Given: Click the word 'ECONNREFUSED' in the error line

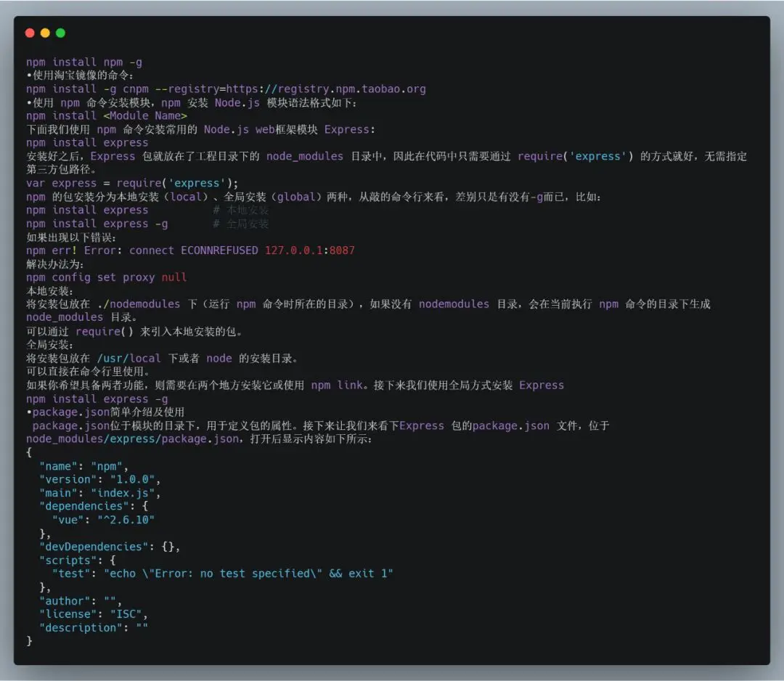Looking at the screenshot, I should pyautogui.click(x=219, y=250).
